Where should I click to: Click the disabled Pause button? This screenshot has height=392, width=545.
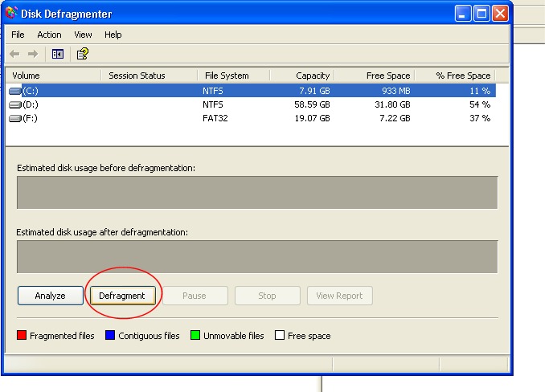[195, 296]
